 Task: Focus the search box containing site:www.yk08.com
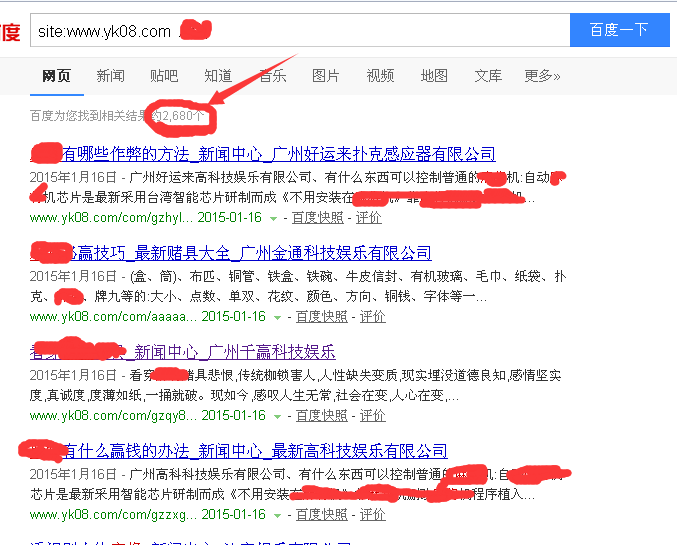coord(300,30)
